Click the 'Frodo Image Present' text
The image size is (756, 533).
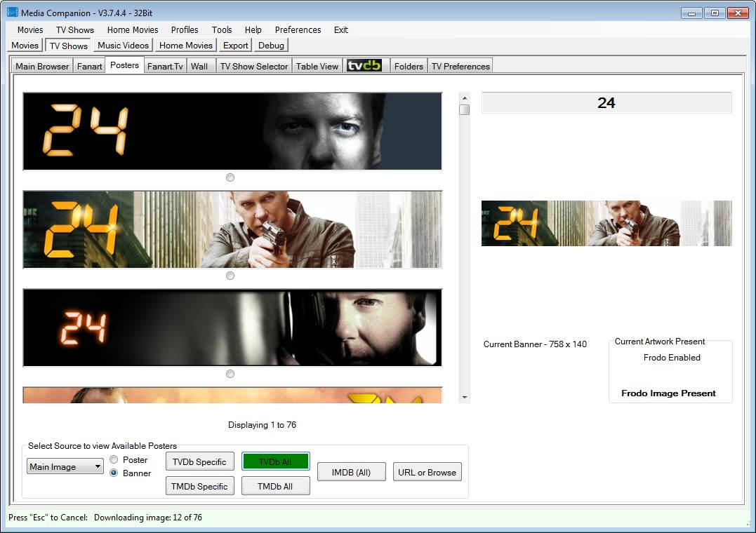coord(668,393)
